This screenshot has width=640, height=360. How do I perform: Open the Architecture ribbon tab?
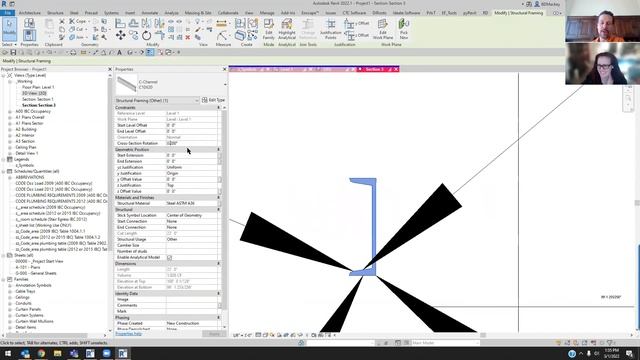point(30,13)
